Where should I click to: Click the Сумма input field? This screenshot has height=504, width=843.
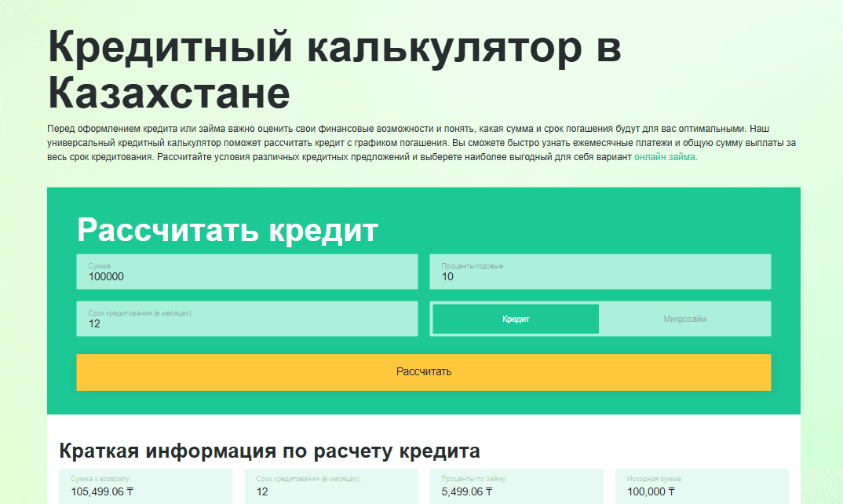pyautogui.click(x=246, y=272)
